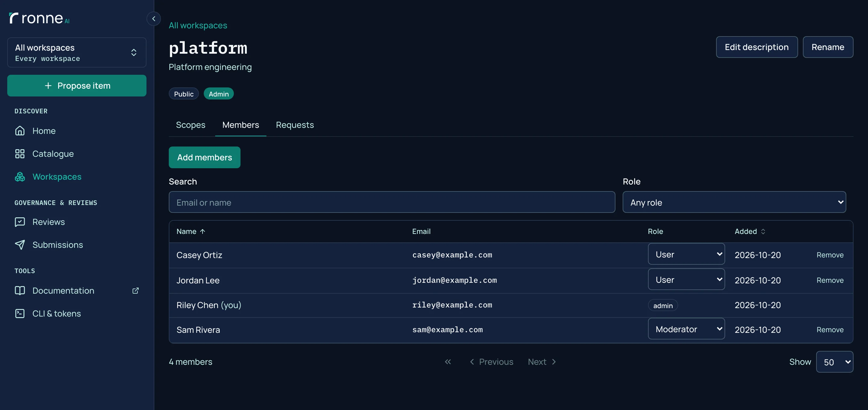Click the Submissions paper plane icon
This screenshot has height=410, width=868.
(20, 245)
